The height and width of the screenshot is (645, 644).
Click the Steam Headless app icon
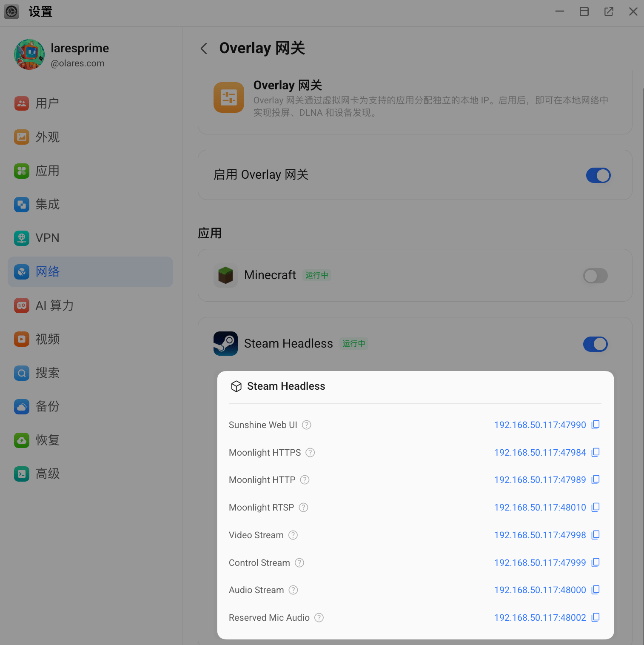point(225,343)
